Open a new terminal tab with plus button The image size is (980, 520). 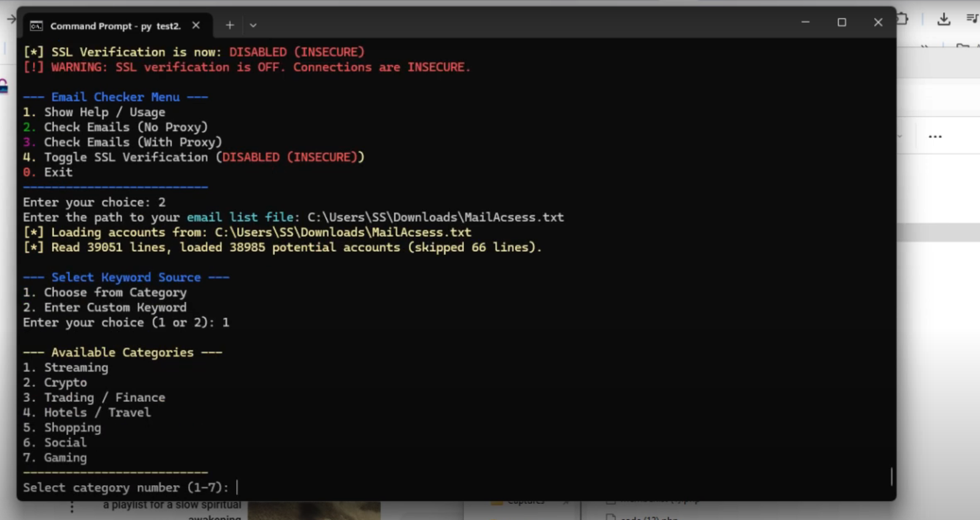[x=230, y=25]
